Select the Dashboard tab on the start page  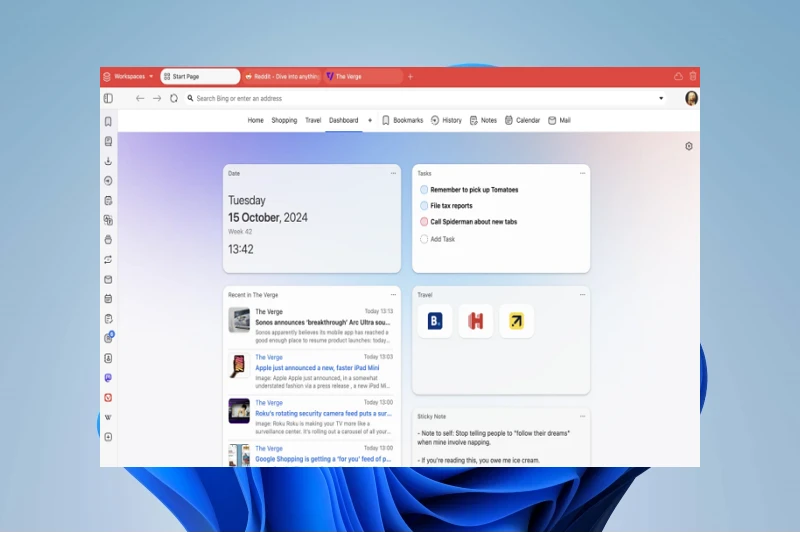coord(343,120)
